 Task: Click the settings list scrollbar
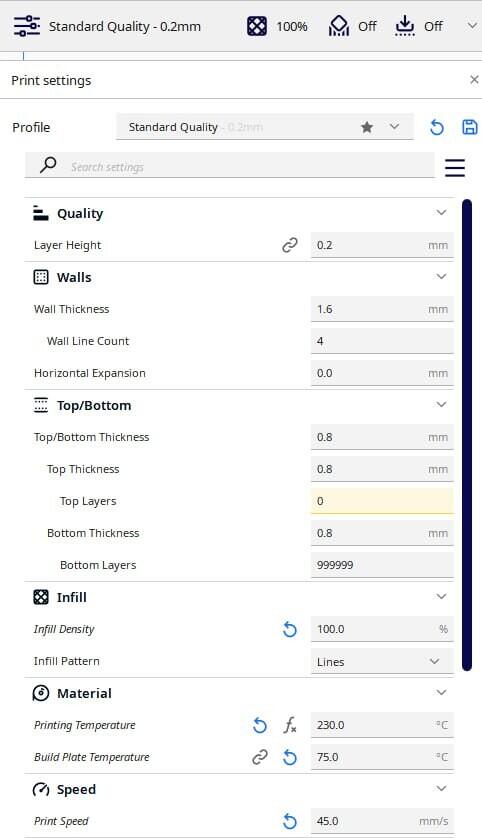467,434
